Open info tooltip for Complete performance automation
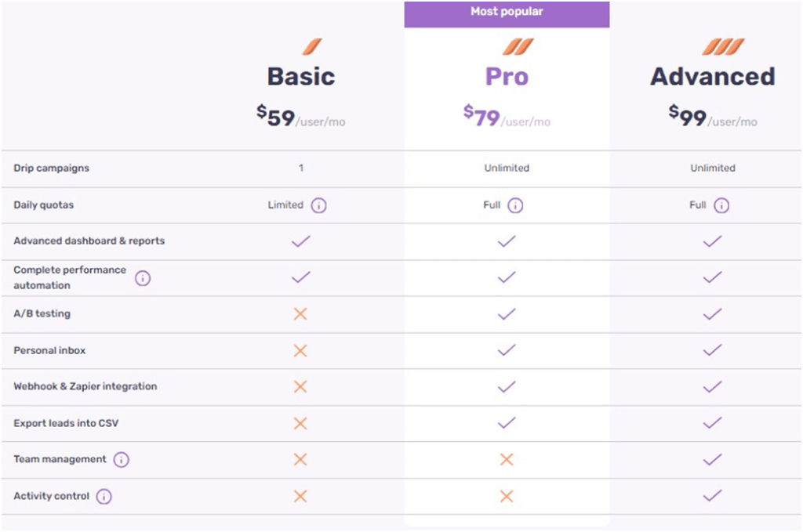Screen dimensions: 803x532 point(143,278)
